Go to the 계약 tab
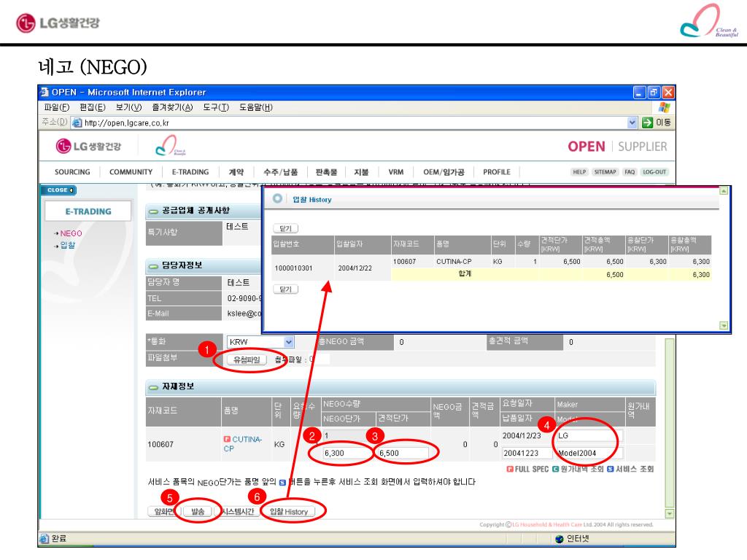The height and width of the screenshot is (560, 747). tap(236, 172)
